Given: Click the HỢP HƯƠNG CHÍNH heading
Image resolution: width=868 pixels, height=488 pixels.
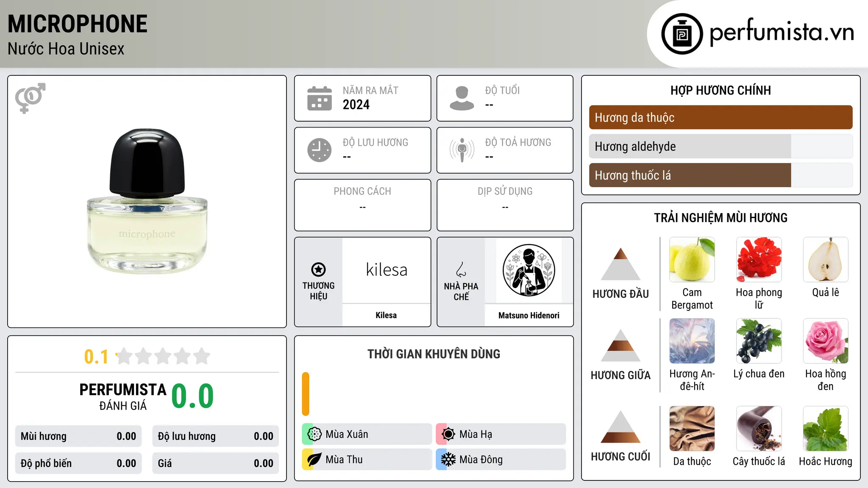Looking at the screenshot, I should pyautogui.click(x=721, y=90).
